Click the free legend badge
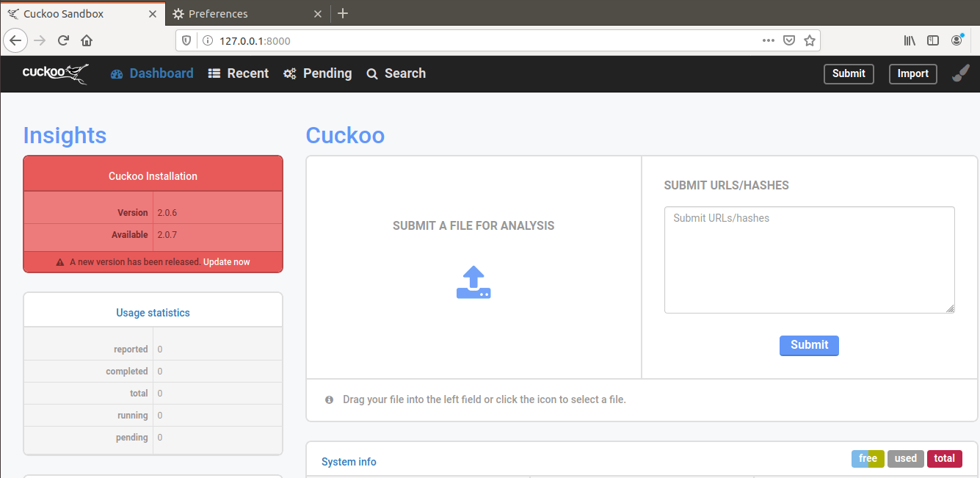 click(x=868, y=459)
